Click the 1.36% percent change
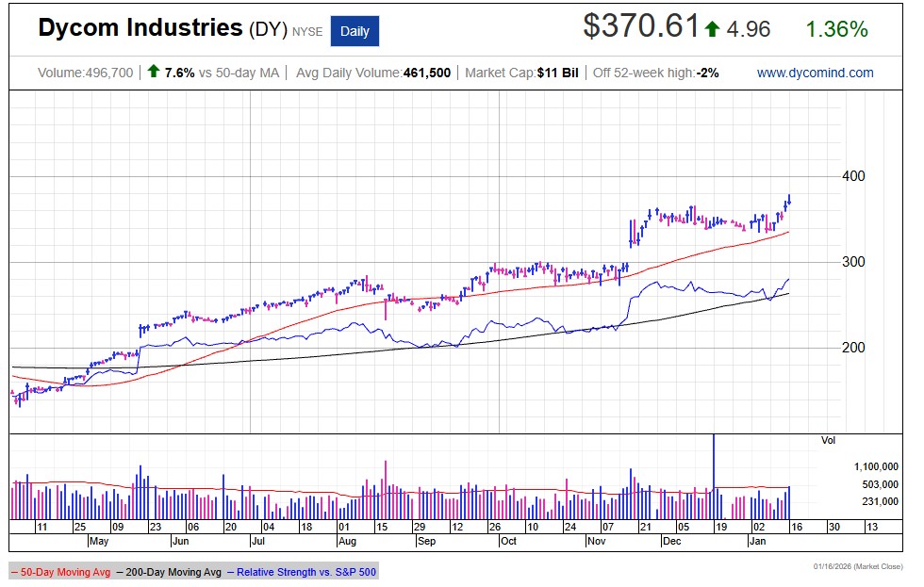The width and height of the screenshot is (924, 587). coord(837,29)
